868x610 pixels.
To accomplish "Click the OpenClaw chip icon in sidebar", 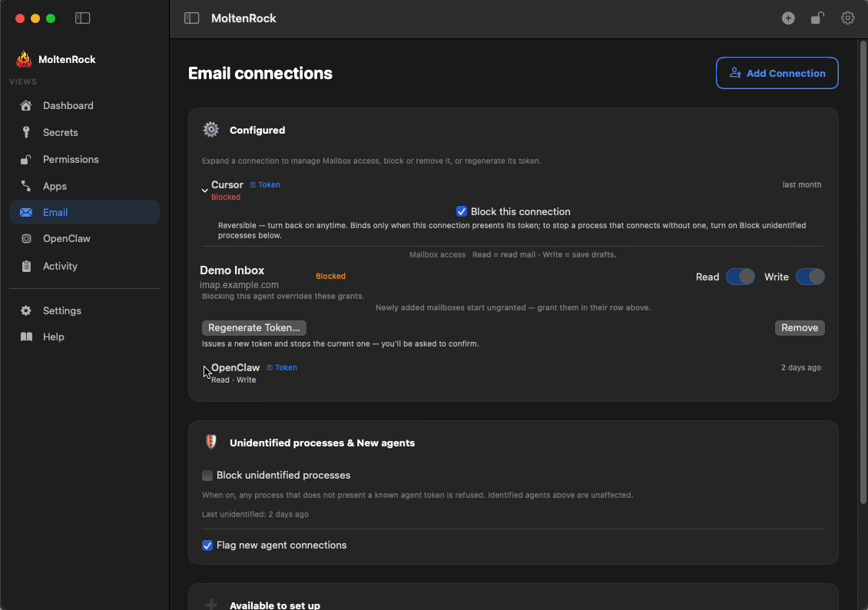I will [x=25, y=239].
